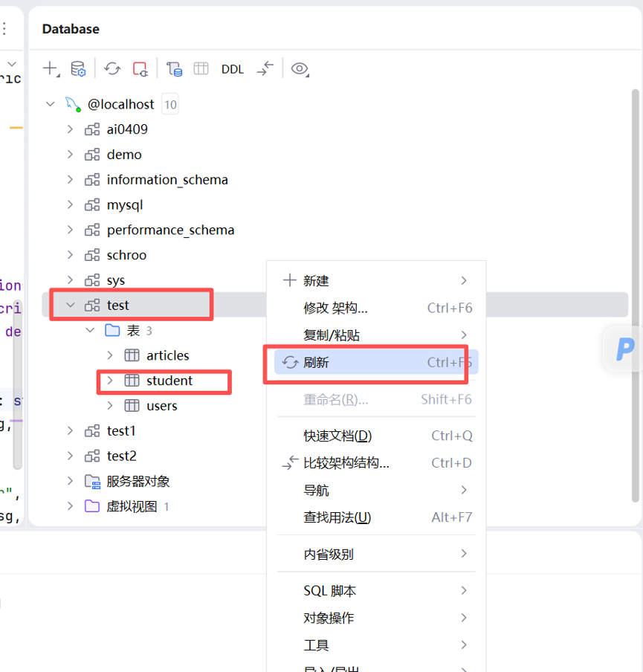Open the SQL 脚本 submenu
643x672 pixels.
376,590
